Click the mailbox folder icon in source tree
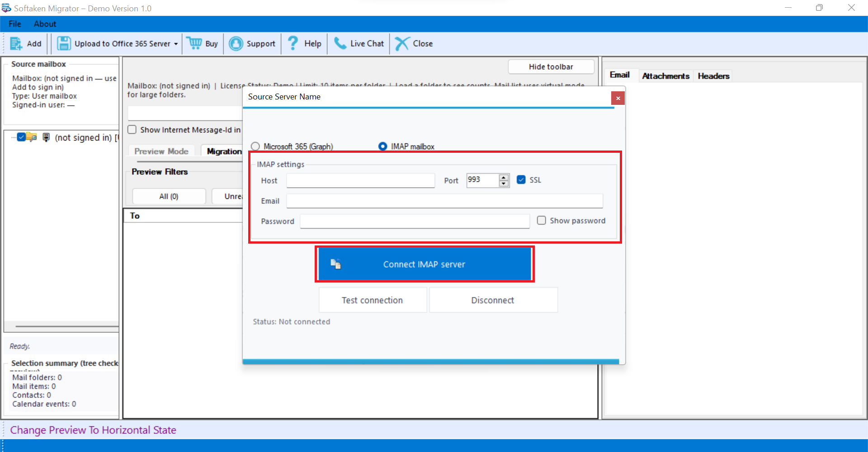The image size is (868, 452). coord(31,137)
